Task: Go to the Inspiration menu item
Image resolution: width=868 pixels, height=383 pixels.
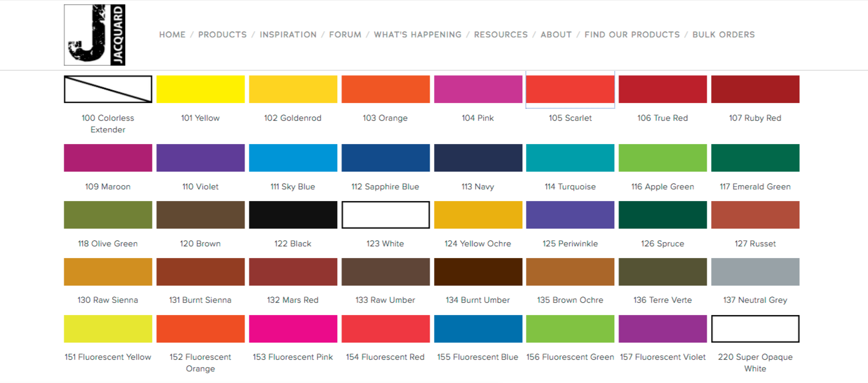Action: [288, 35]
